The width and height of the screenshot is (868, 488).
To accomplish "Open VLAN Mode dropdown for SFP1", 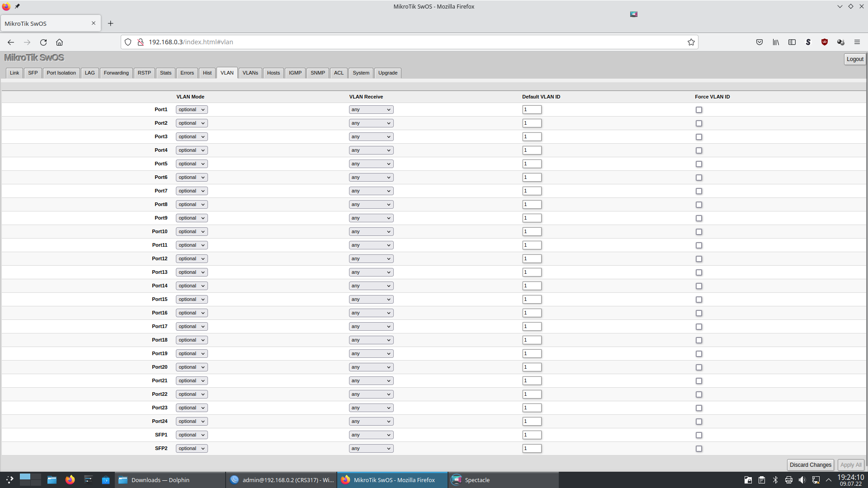I will 191,435.
